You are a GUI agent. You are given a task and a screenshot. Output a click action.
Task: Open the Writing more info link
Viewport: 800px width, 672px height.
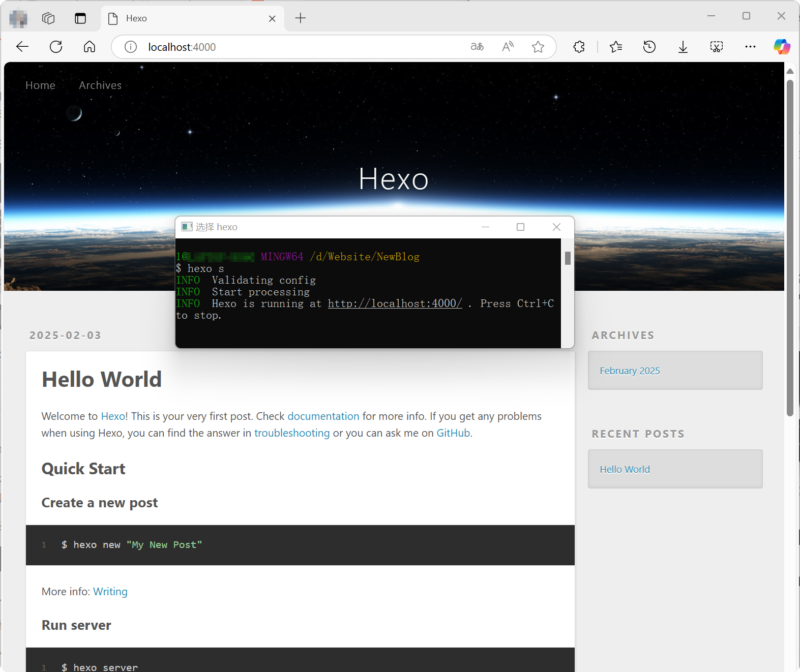[x=110, y=592]
